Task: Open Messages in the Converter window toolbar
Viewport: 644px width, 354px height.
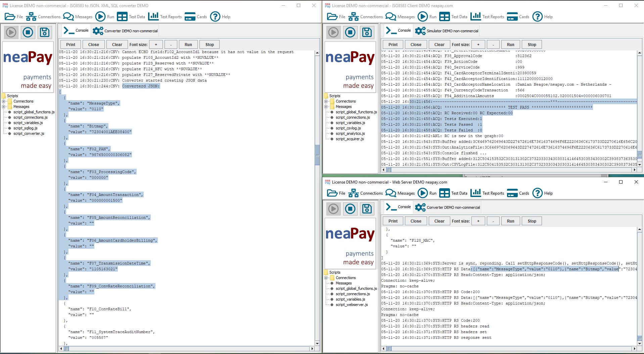Action: [x=78, y=16]
